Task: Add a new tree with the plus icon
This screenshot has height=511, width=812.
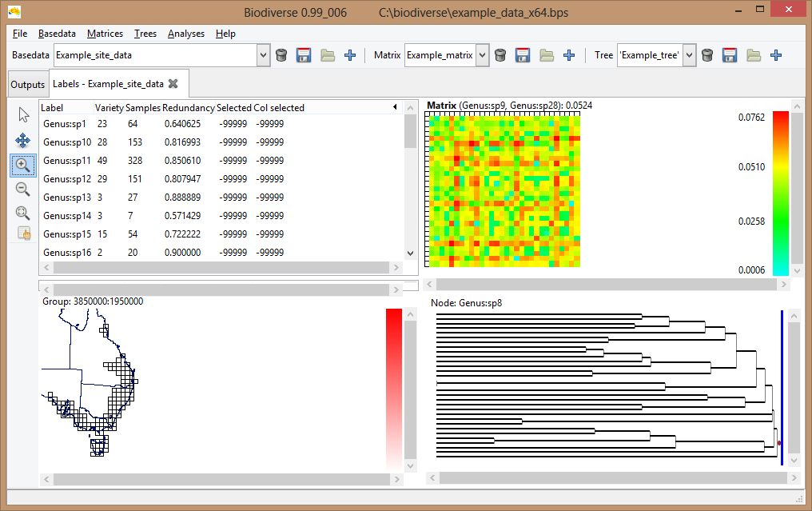Action: (x=776, y=55)
